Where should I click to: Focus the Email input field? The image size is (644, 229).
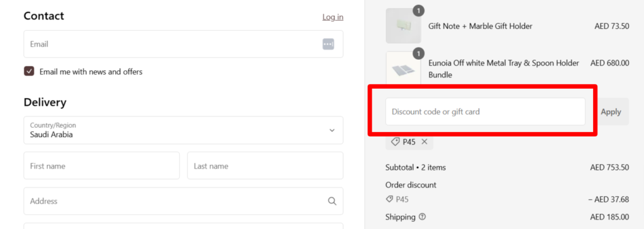pyautogui.click(x=183, y=44)
